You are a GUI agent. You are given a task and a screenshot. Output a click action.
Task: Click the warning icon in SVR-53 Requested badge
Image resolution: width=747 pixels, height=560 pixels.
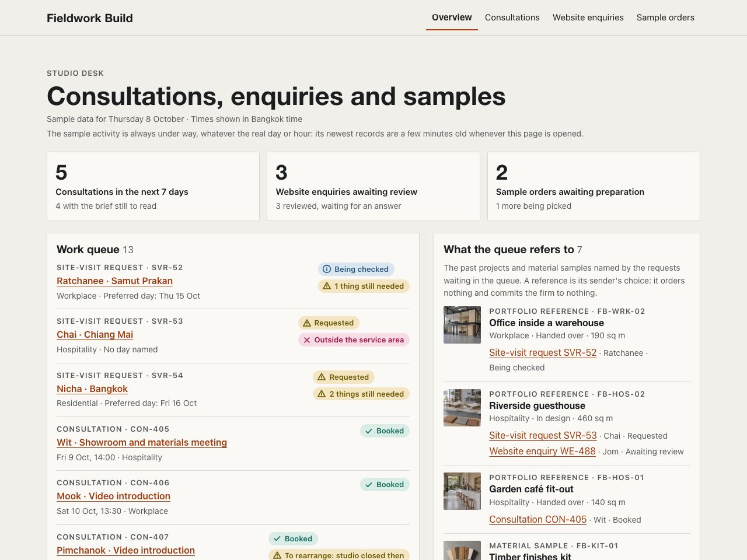(x=307, y=323)
